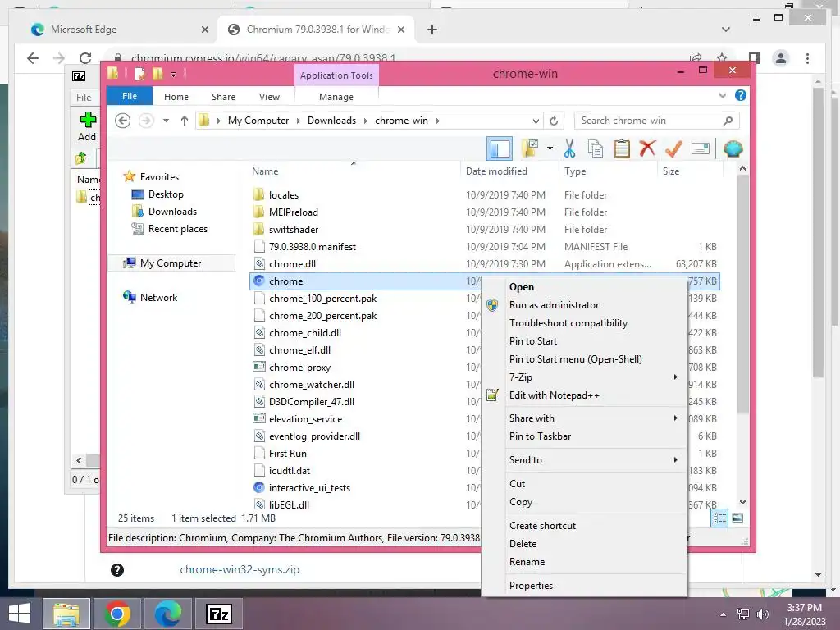This screenshot has width=840, height=630.
Task: Click the orange checkmark Properties toolbar icon
Action: pyautogui.click(x=673, y=148)
